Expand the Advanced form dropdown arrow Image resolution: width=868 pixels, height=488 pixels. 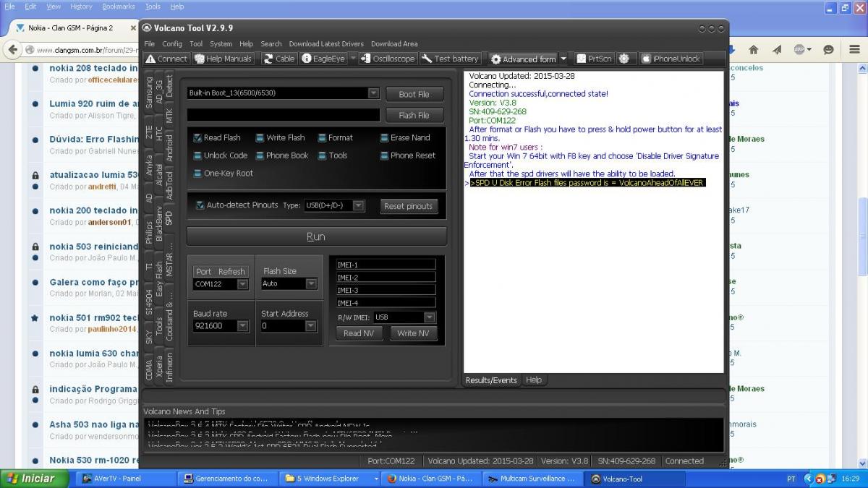click(x=563, y=59)
